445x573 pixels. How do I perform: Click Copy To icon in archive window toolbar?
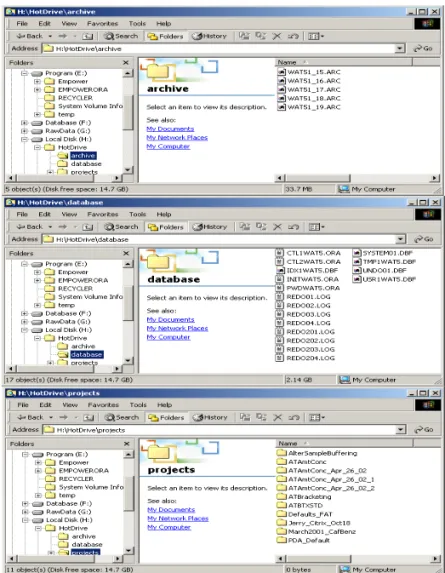(x=260, y=36)
